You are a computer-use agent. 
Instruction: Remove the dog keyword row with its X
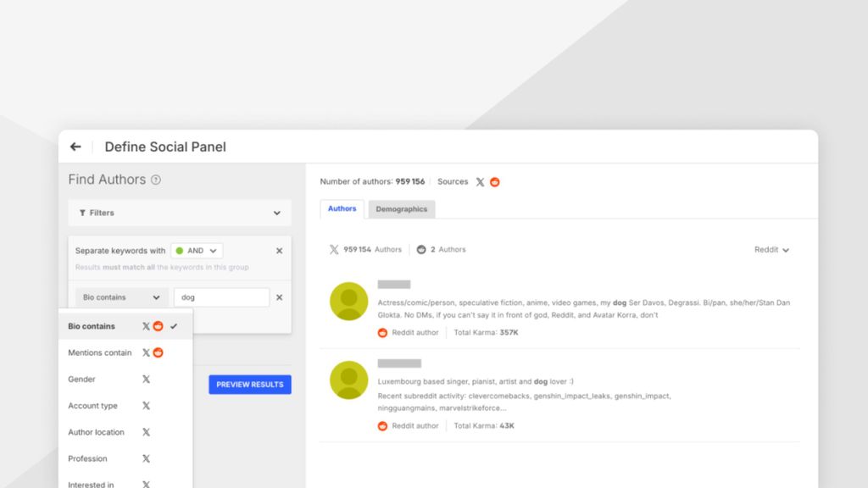tap(279, 297)
